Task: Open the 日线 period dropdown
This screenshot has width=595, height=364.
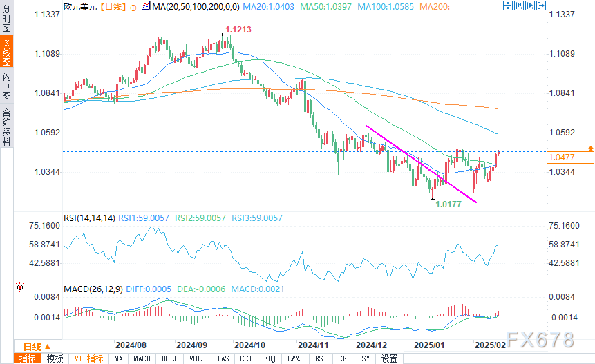Action: coord(37,347)
